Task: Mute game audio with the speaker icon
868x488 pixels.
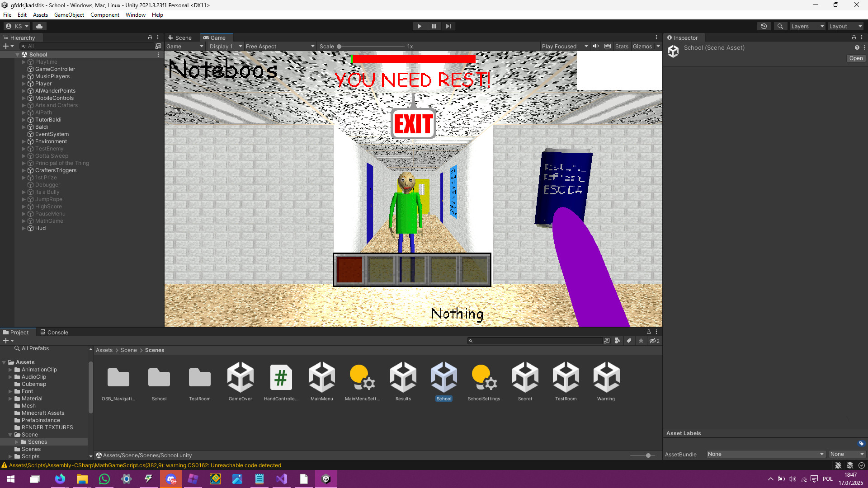Action: point(596,46)
